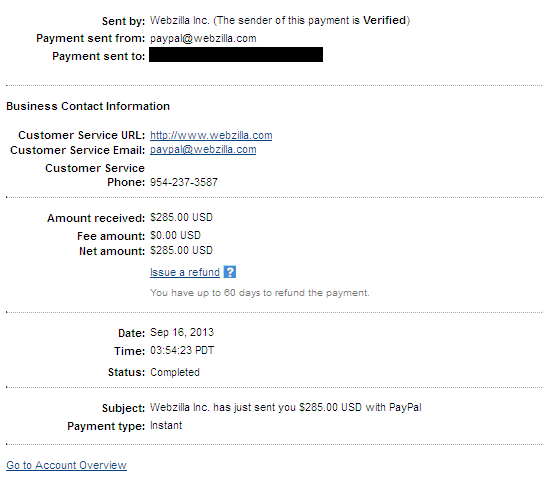Click the refund help question mark icon
Screen dimensions: 553x498
pyautogui.click(x=230, y=272)
